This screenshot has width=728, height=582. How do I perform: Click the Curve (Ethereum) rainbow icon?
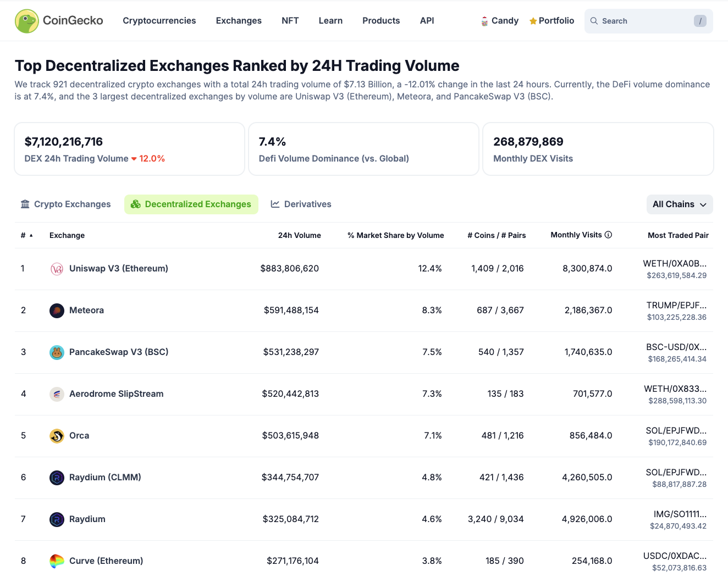point(57,561)
